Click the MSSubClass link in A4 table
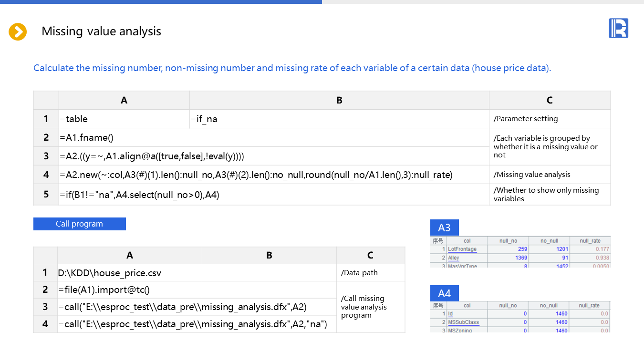The image size is (644, 362). [x=463, y=322]
